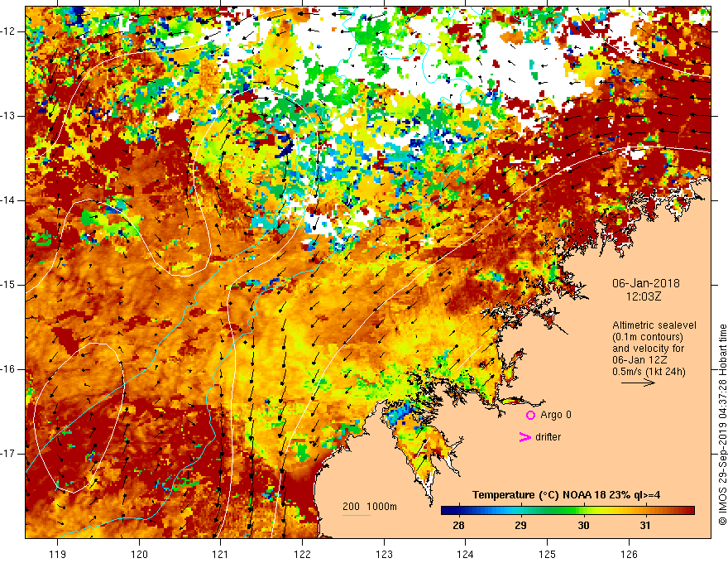728x563 pixels.
Task: Click the magenta Argo circle legend marker
Action: [530, 415]
